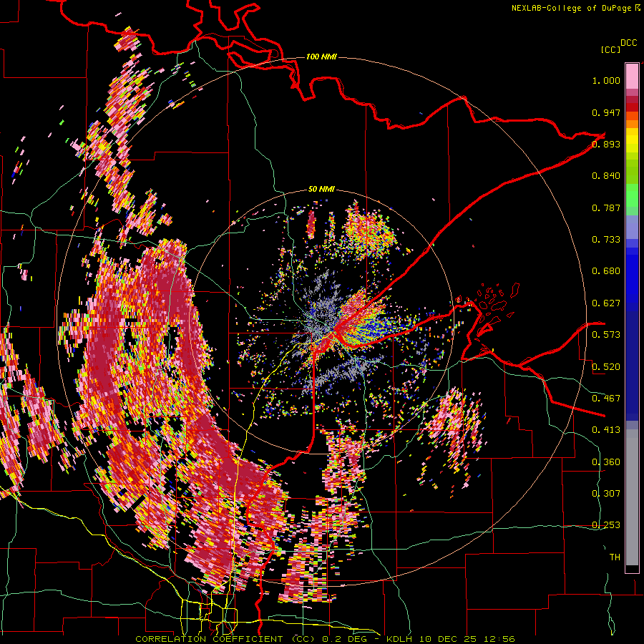Select the 0.840 color scale value
This screenshot has height=644, width=644.
[606, 176]
